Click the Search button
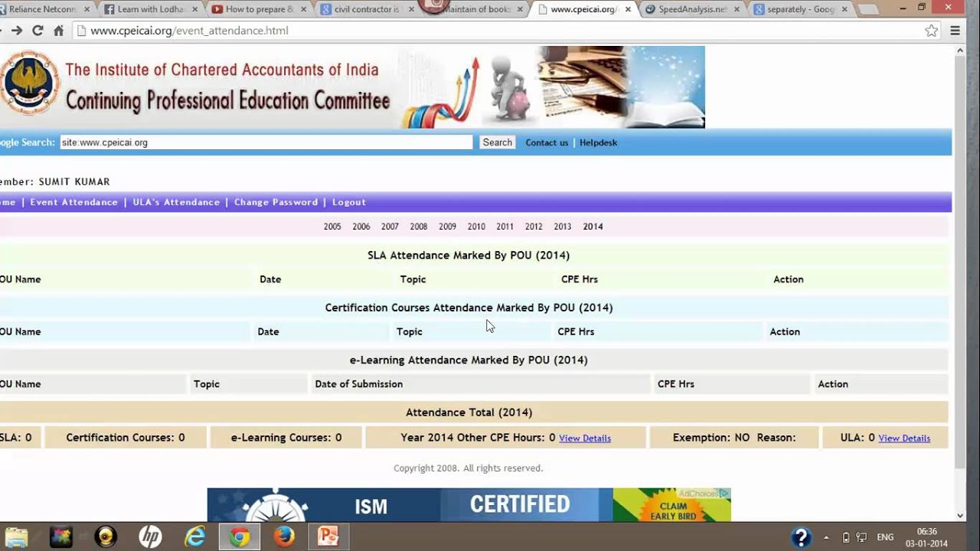The height and width of the screenshot is (551, 980). 497,142
